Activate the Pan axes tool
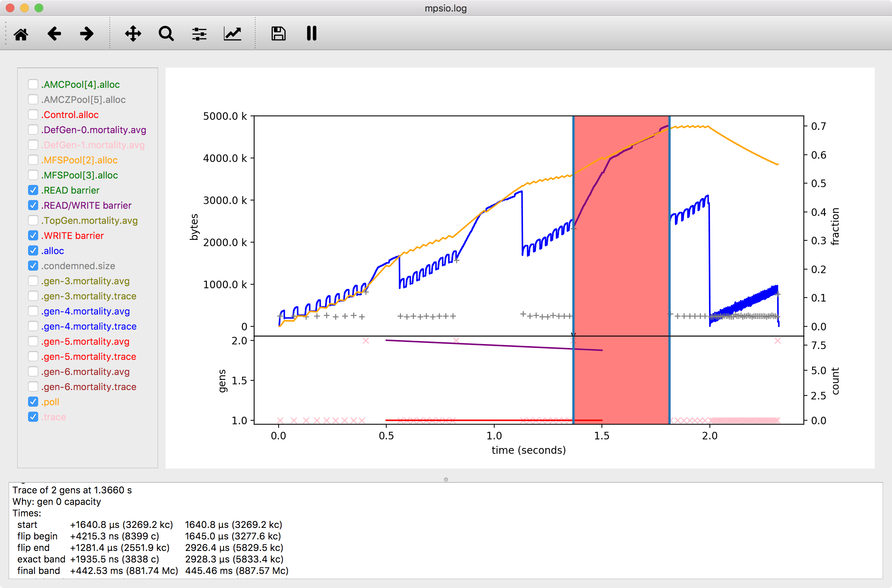 [x=133, y=34]
